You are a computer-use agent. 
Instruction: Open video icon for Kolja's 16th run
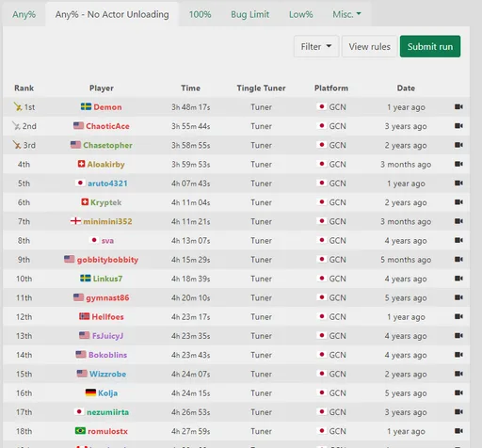(458, 392)
